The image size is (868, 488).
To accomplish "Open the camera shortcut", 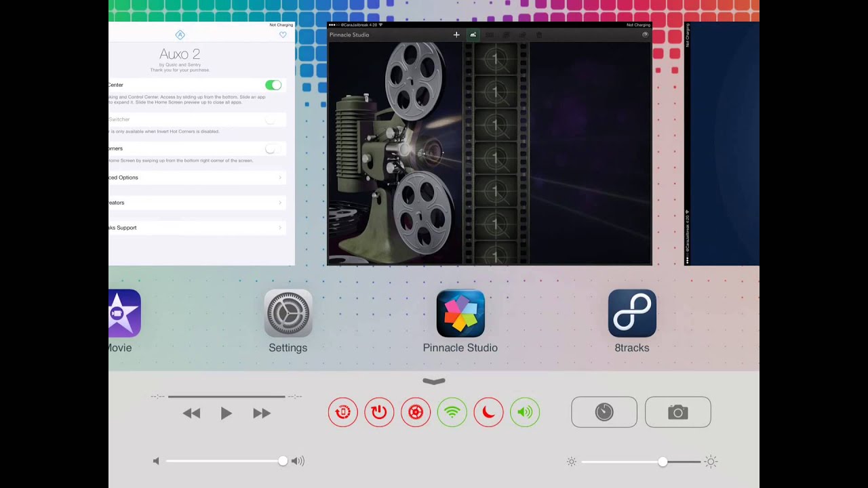I will click(x=678, y=412).
